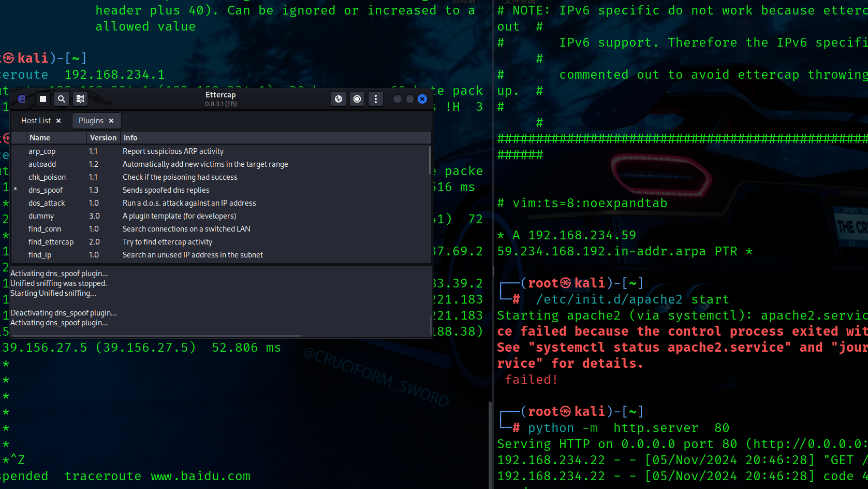Click '* A 192.168.234.59' line in right terminal

click(x=567, y=235)
